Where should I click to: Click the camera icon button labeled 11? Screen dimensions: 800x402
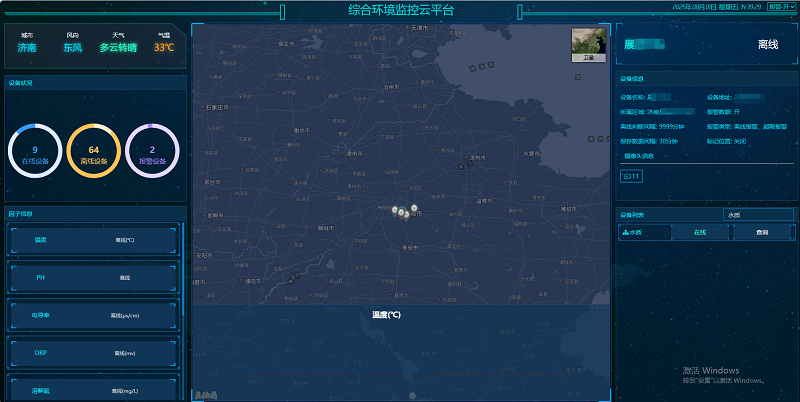coord(632,176)
